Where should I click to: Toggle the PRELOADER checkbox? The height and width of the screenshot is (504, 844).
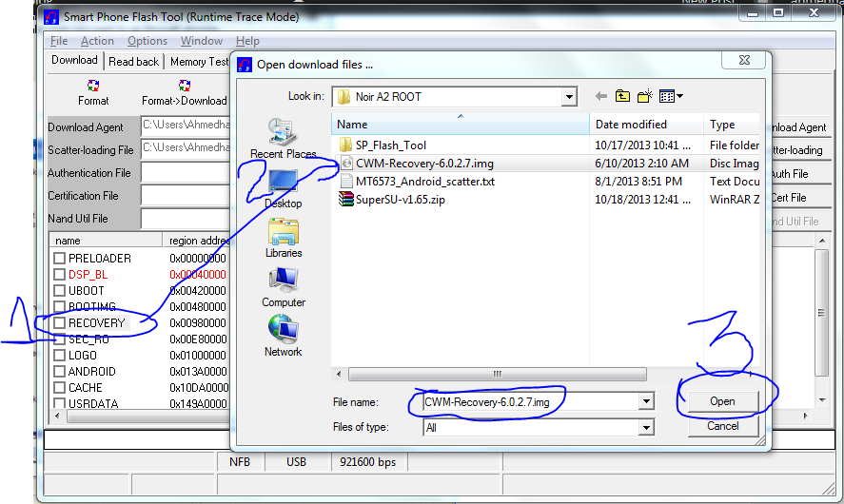[59, 259]
